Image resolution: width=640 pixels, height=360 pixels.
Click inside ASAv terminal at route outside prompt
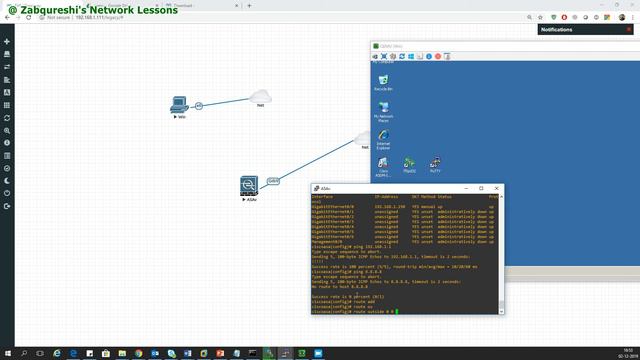coord(396,311)
